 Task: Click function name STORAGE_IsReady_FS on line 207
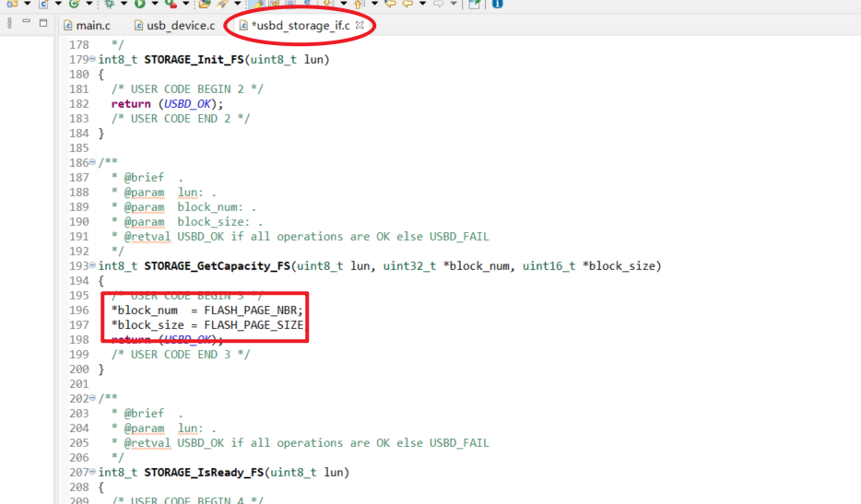[x=204, y=472]
